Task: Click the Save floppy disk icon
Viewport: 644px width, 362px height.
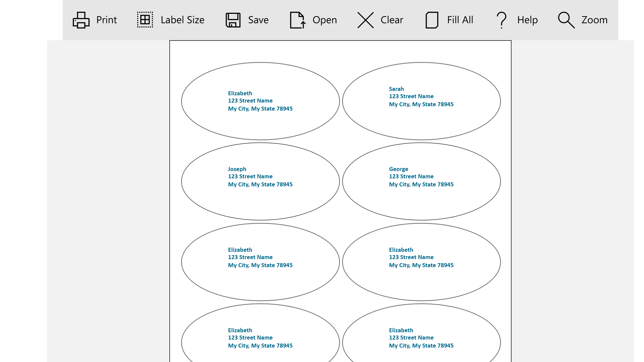Action: 233,20
